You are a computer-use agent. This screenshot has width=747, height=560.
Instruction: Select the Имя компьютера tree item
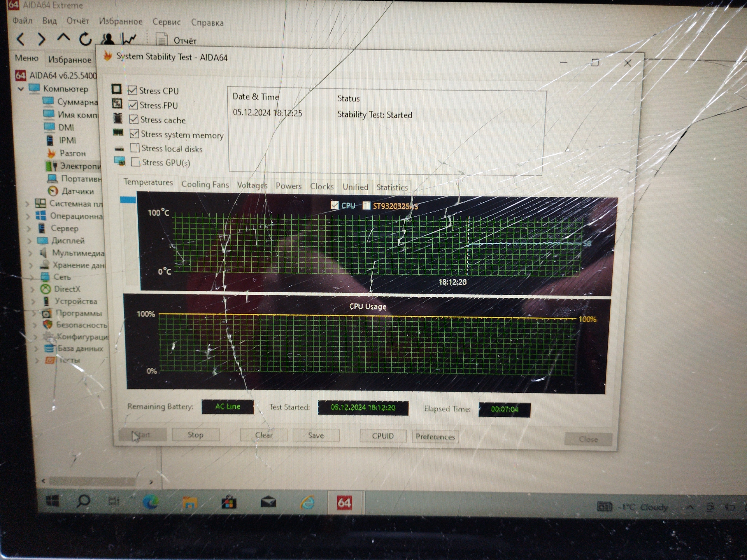tap(70, 114)
